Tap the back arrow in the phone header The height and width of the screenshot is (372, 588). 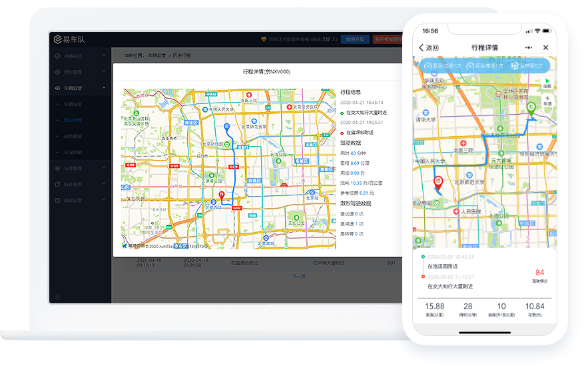point(421,48)
